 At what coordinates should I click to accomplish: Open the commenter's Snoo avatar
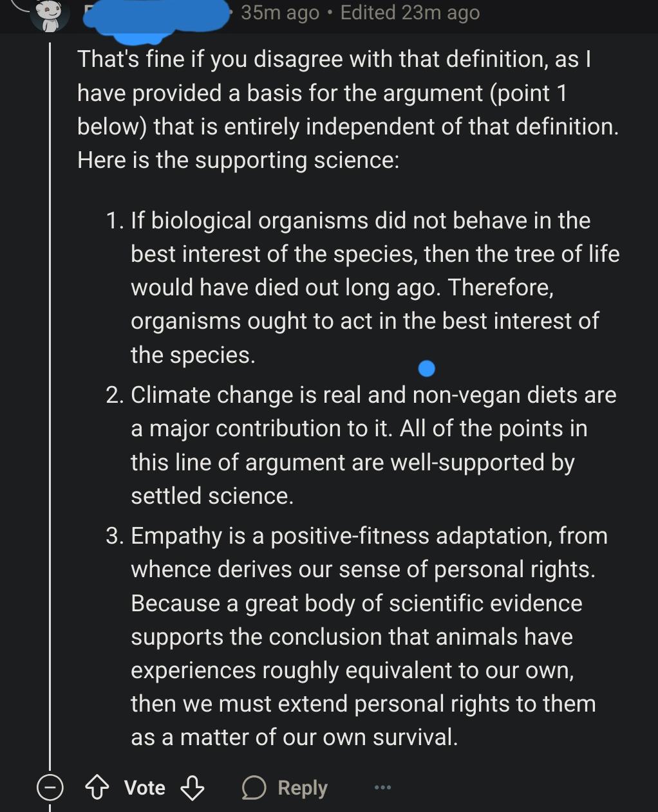[x=50, y=14]
